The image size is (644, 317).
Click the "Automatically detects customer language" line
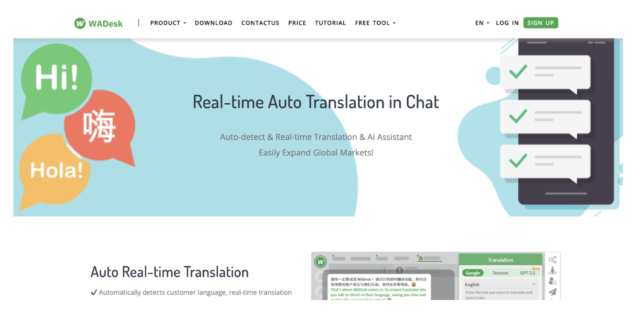click(191, 292)
